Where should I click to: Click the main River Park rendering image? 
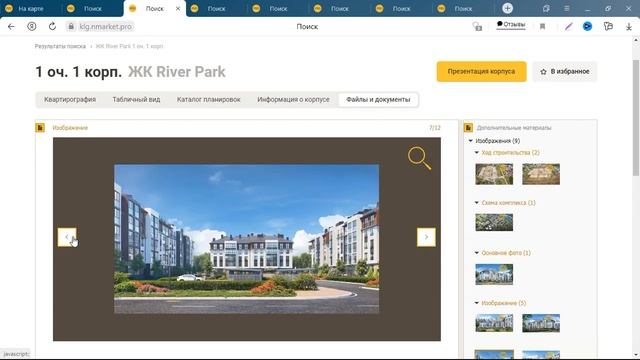(247, 239)
